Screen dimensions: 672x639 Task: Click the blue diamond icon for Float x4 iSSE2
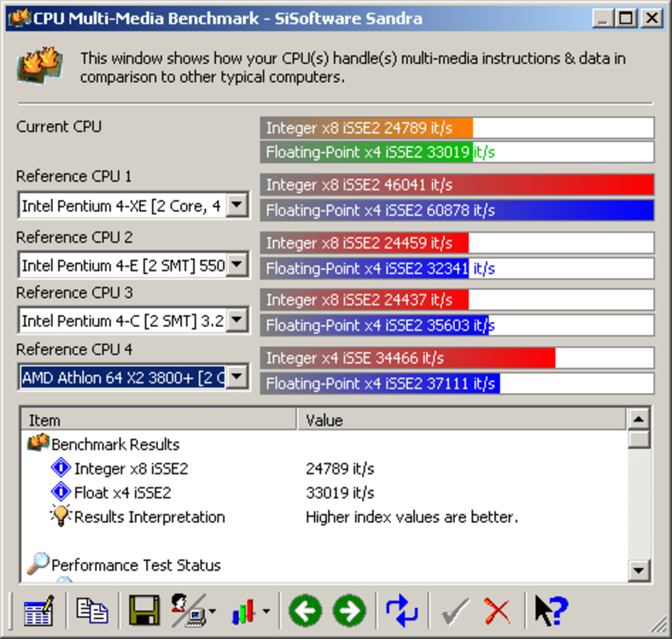click(61, 491)
